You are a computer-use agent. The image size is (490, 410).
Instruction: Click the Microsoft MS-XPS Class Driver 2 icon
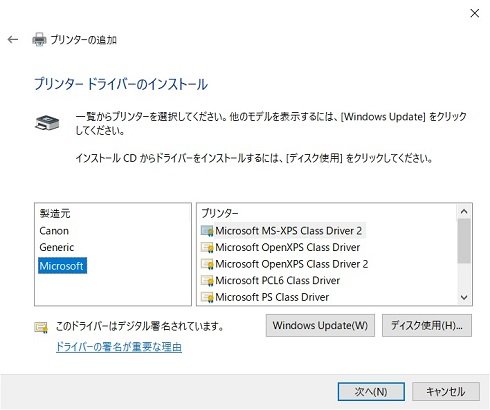[207, 231]
